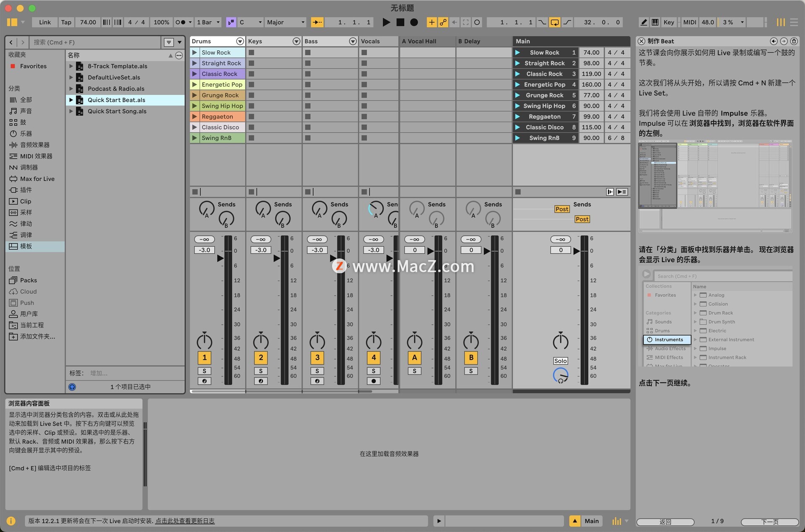Expand the Quick Start Song.als item
Image resolution: width=805 pixels, height=532 pixels.
(71, 111)
